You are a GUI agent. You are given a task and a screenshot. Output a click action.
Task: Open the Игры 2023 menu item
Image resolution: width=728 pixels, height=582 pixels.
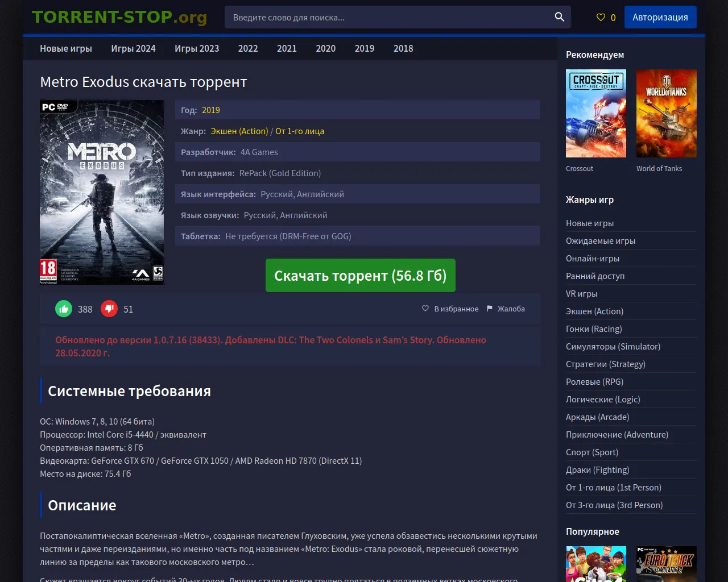click(x=197, y=48)
